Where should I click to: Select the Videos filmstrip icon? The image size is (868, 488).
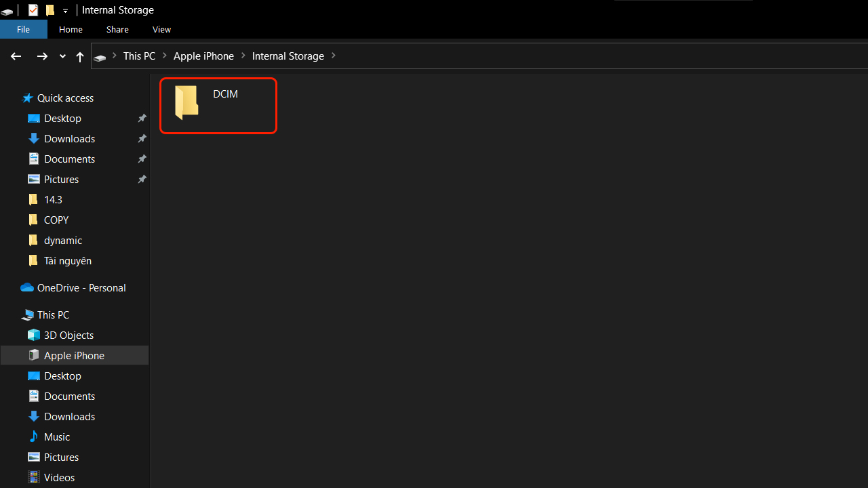34,478
